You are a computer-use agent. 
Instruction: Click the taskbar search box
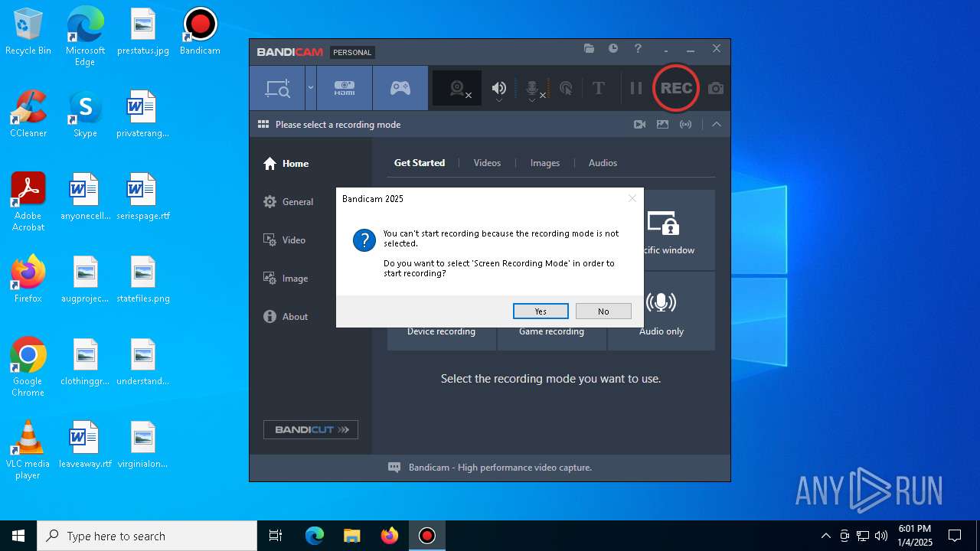pyautogui.click(x=147, y=536)
